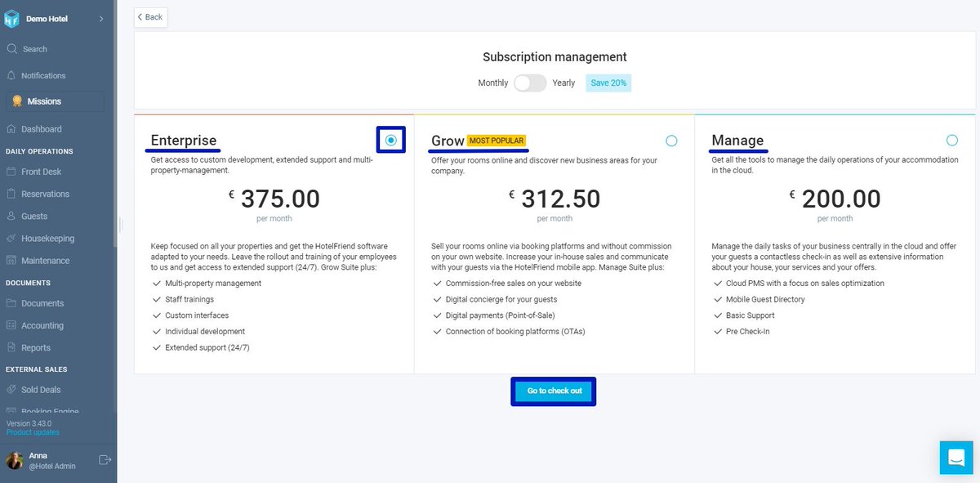
Task: Select the Grow plan radio button
Action: (671, 141)
